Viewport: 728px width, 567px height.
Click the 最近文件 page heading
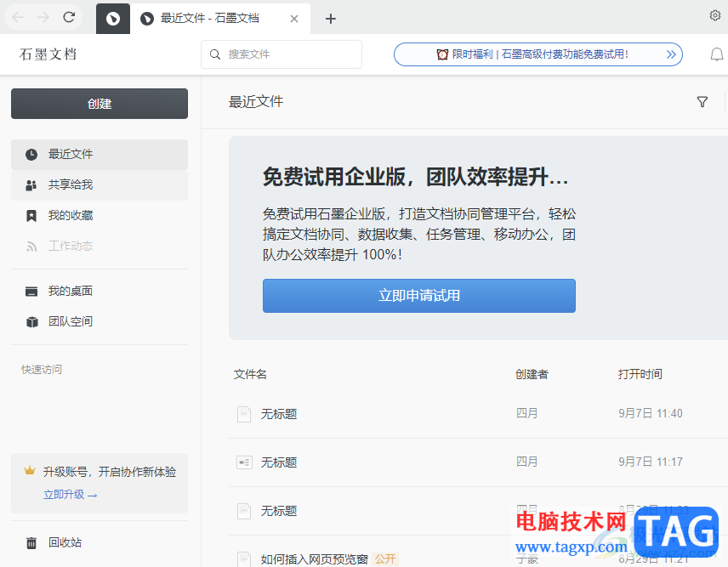click(256, 102)
